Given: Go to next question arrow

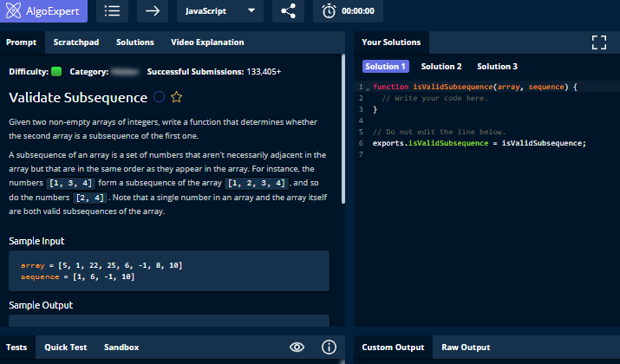Looking at the screenshot, I should pyautogui.click(x=153, y=11).
